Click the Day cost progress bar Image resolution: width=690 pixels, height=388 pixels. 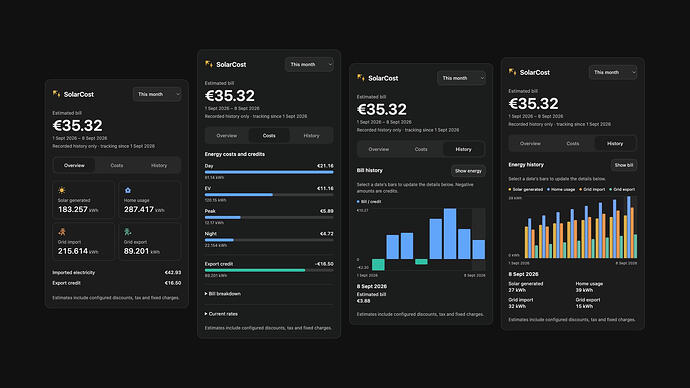[x=269, y=172]
